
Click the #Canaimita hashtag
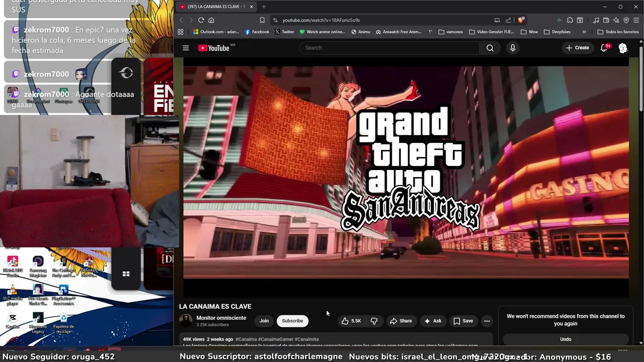(306, 339)
